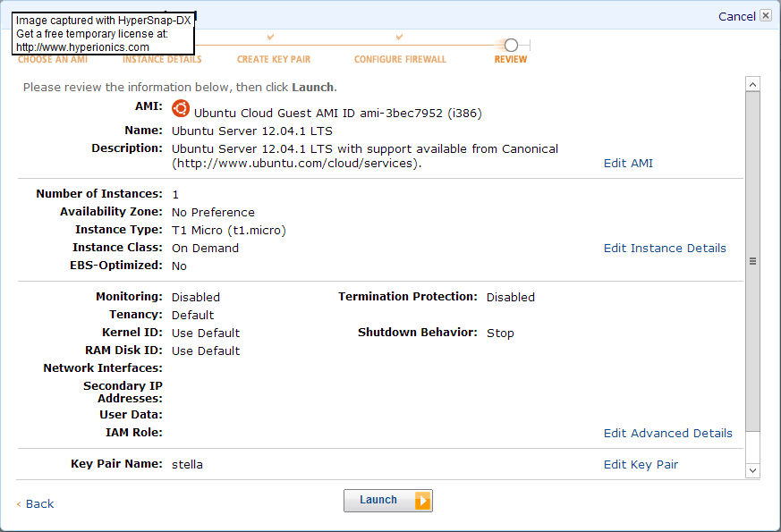Select the Create Key Pair wizard step
This screenshot has width=781, height=532.
point(274,59)
